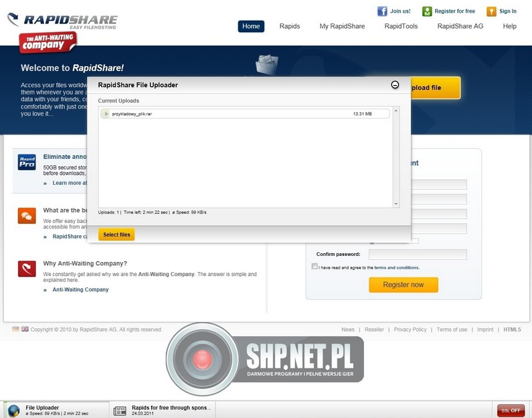This screenshot has height=418, width=532.
Task: Open the Home tab
Action: point(251,26)
